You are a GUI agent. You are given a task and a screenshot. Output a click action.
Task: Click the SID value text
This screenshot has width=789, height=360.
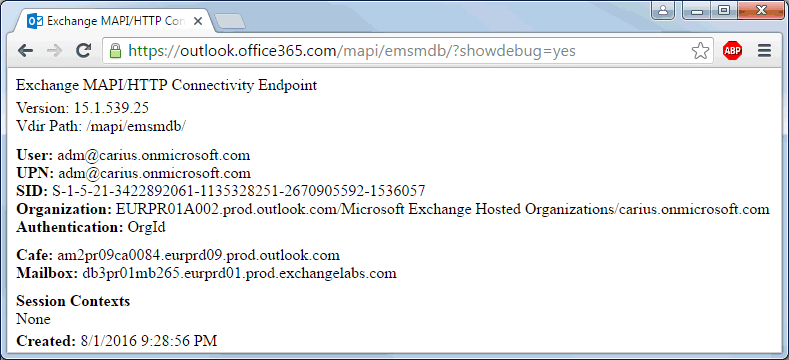point(239,191)
